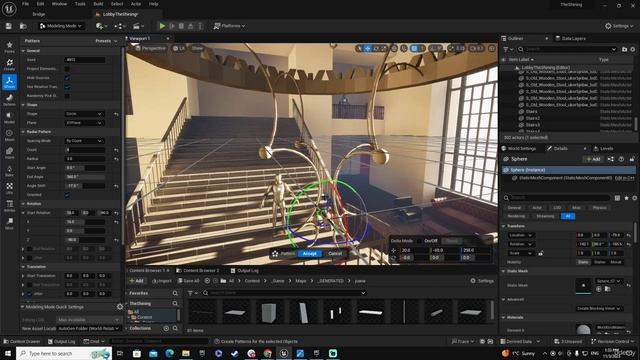Open Outliner settings gear icon

(633, 49)
